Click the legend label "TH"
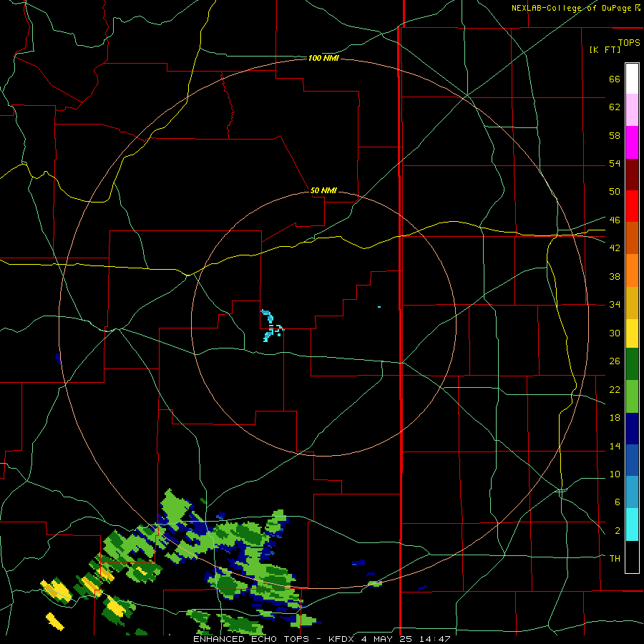Screen dimensions: 644x644 coord(615,559)
